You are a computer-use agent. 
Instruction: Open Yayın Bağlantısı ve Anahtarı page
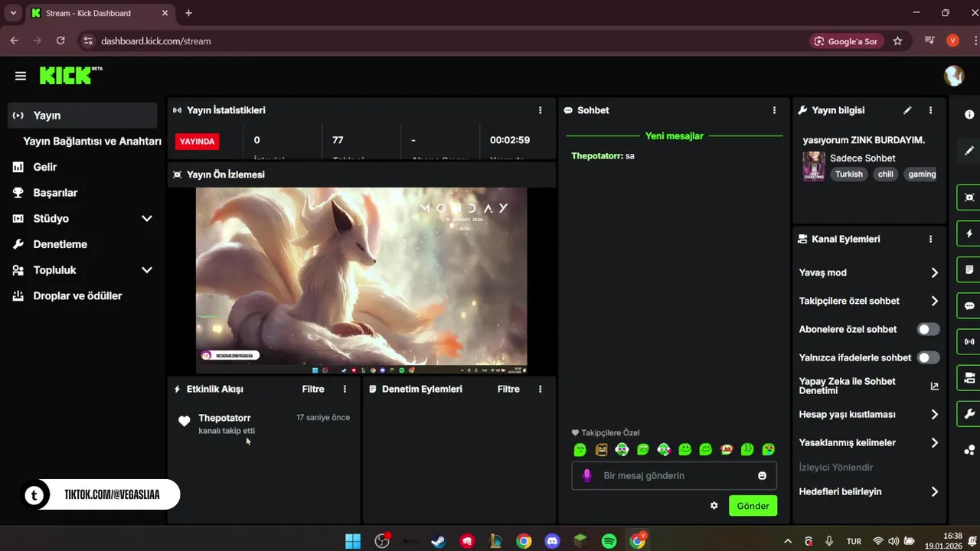[x=92, y=142]
